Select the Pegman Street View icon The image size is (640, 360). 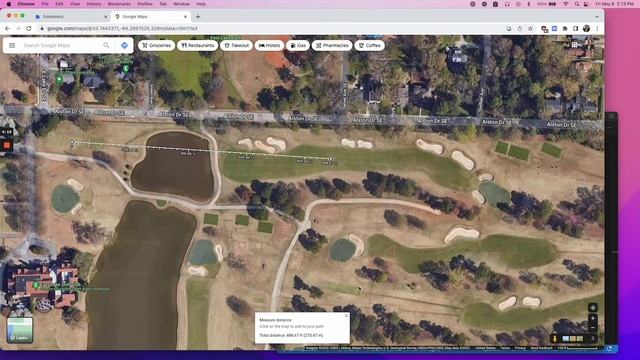pos(555,339)
